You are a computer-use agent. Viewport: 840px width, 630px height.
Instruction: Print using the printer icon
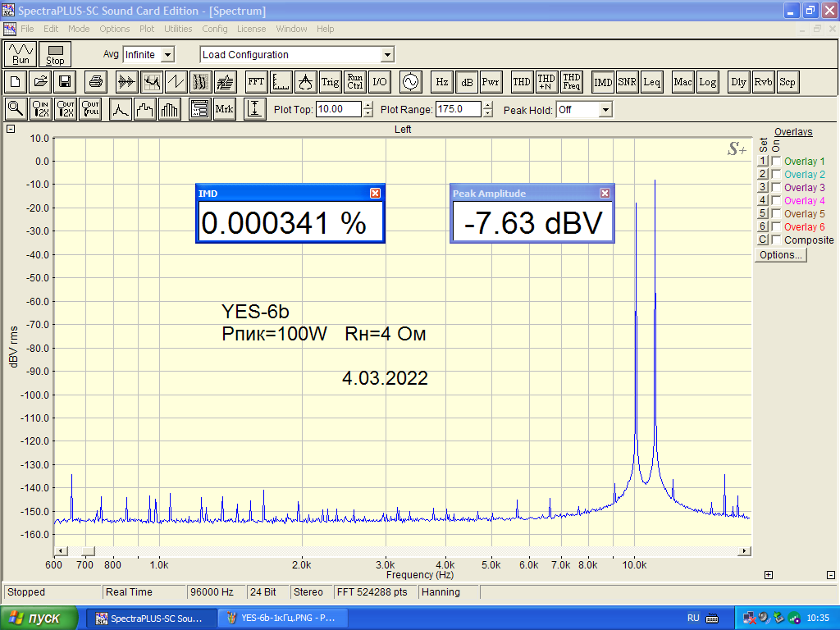96,82
